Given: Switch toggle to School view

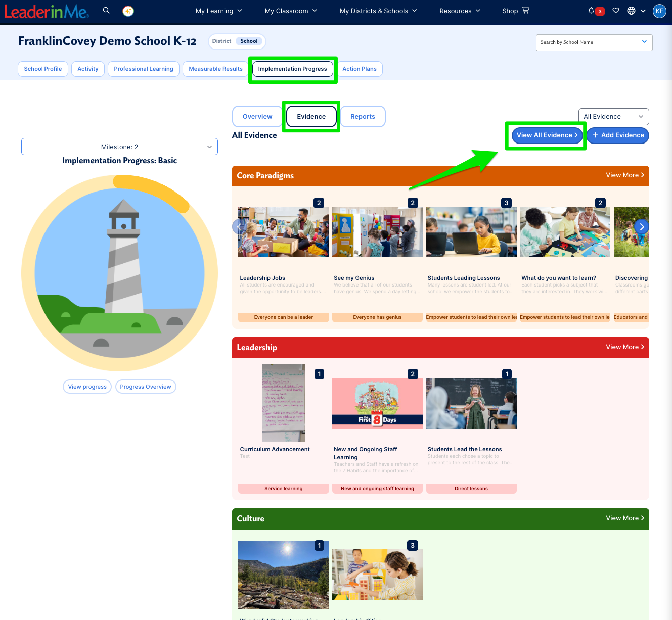Looking at the screenshot, I should (249, 41).
